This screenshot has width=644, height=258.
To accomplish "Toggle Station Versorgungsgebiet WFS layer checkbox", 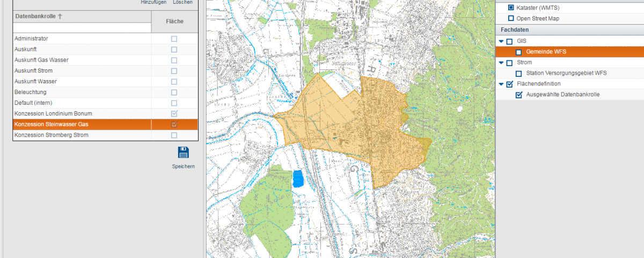I will [x=518, y=74].
